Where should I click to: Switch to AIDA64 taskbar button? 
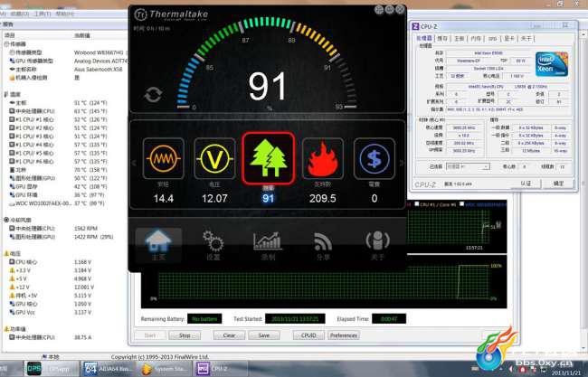pyautogui.click(x=107, y=369)
